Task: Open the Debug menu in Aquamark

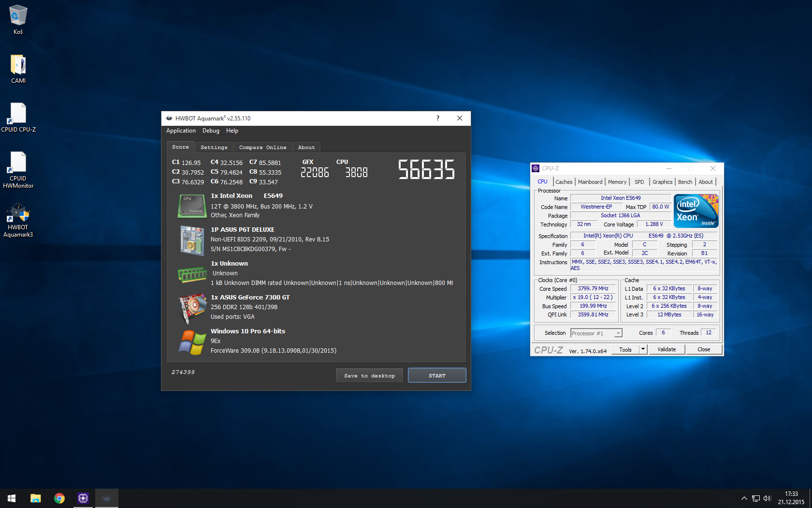Action: click(211, 131)
